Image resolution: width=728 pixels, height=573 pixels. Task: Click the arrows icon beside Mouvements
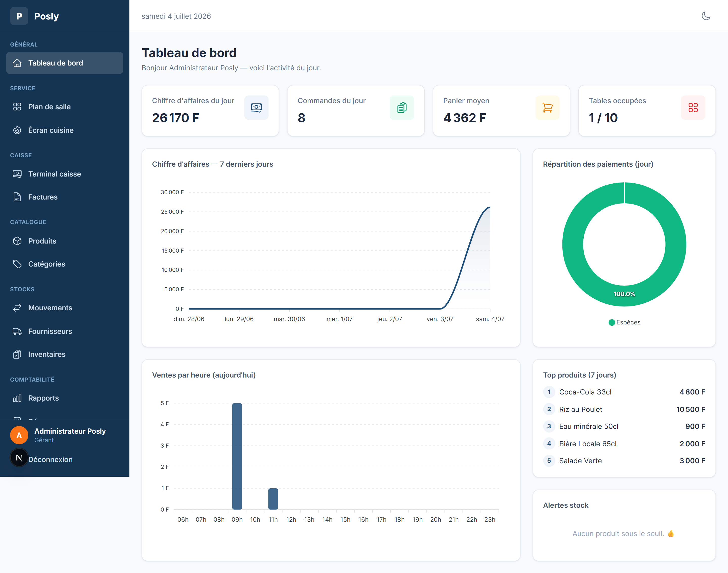[x=17, y=308]
